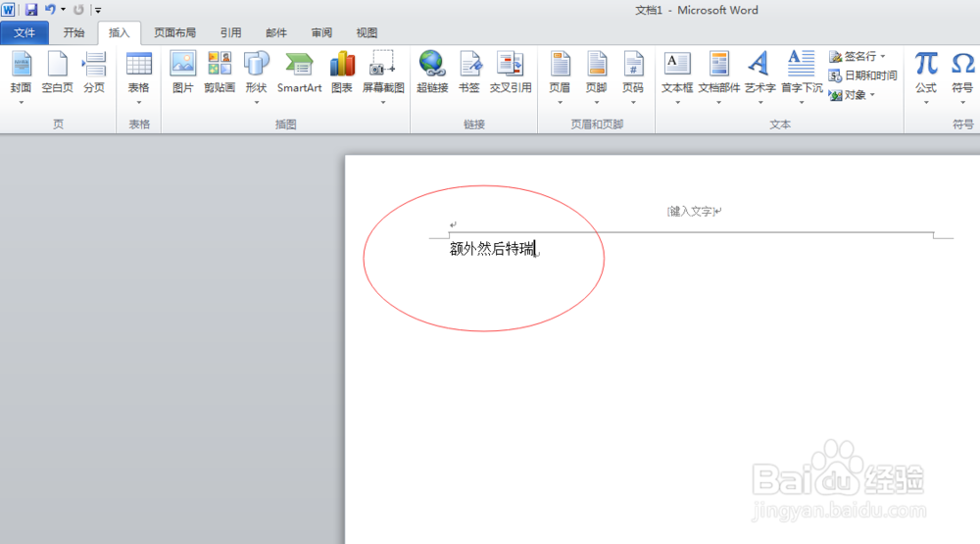The image size is (980, 544).
Task: Click in the body text 额外然后特瑞
Action: (x=492, y=249)
